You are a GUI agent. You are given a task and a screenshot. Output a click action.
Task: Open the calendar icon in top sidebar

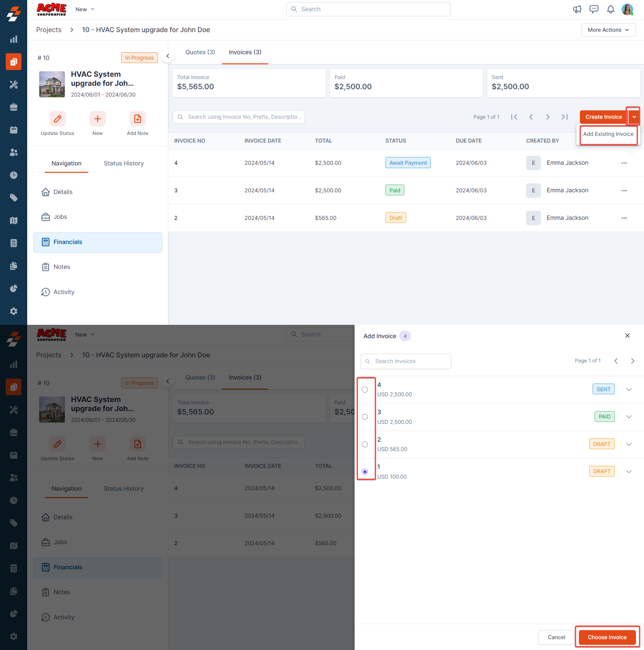pyautogui.click(x=13, y=130)
